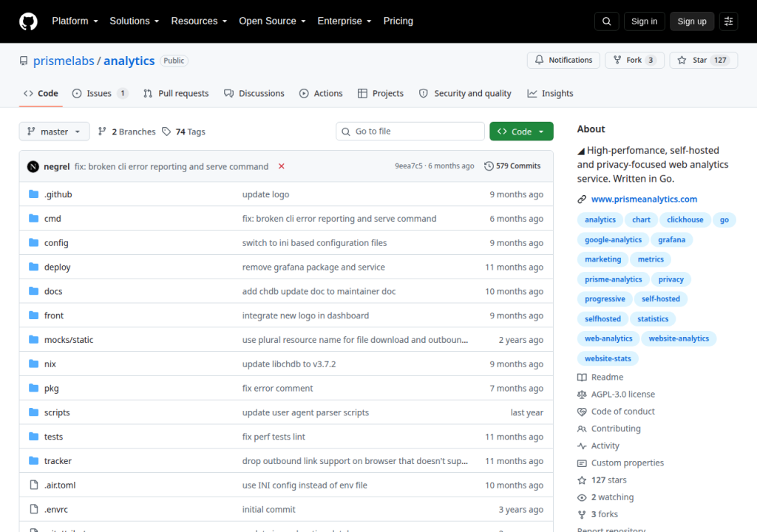
Task: Open the master branch selector dropdown
Action: tap(54, 132)
